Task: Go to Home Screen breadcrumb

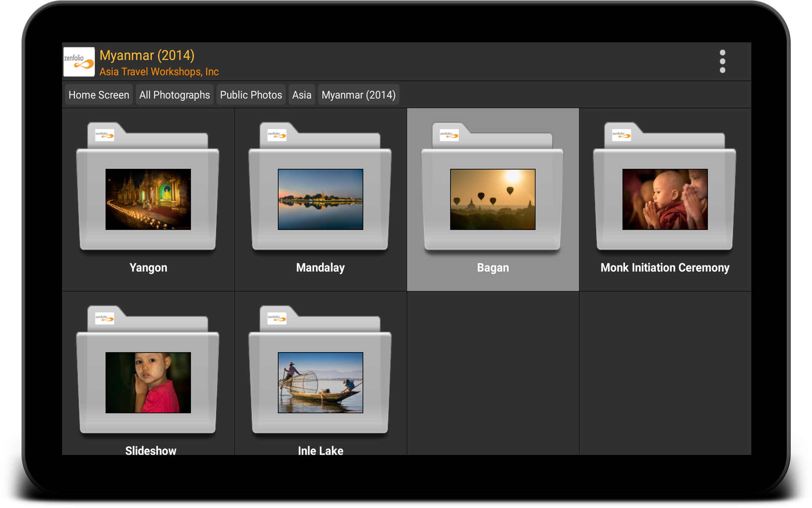Action: [99, 95]
